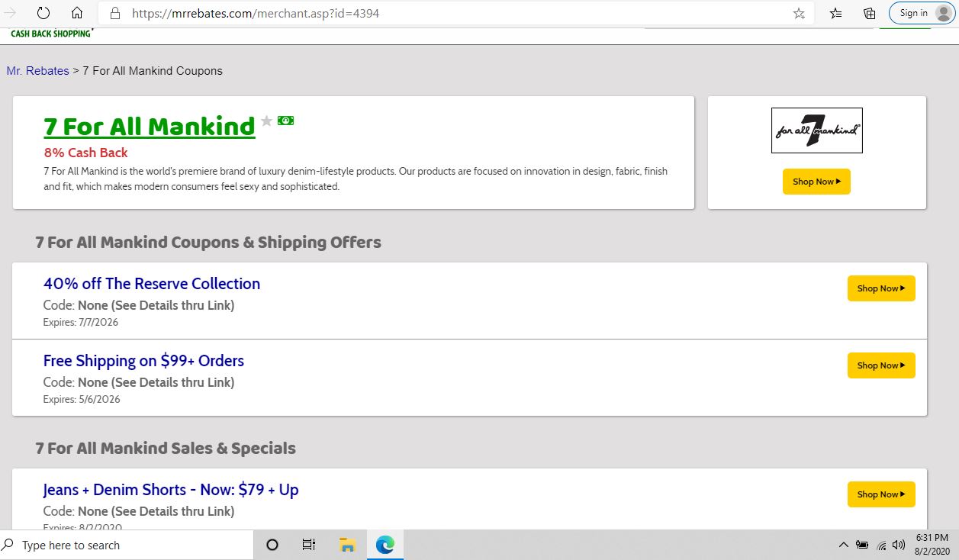The image size is (959, 560).
Task: Click the Expires: 7/7/2026 text
Action: pos(81,322)
